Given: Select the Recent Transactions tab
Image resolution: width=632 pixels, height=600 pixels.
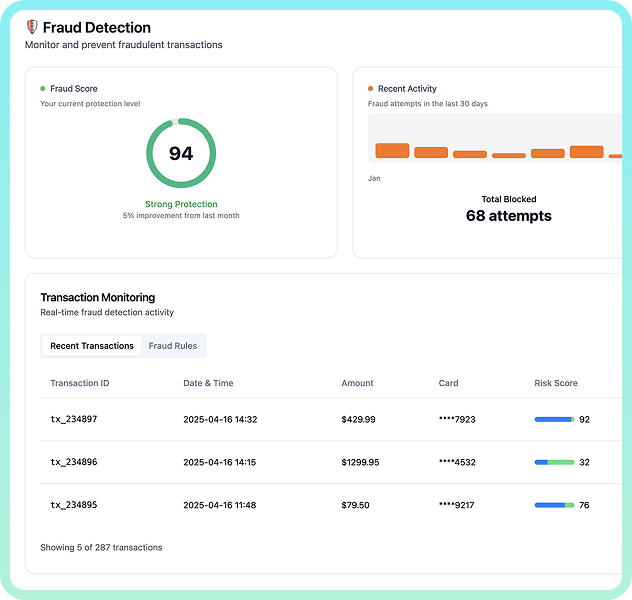Looking at the screenshot, I should [92, 346].
